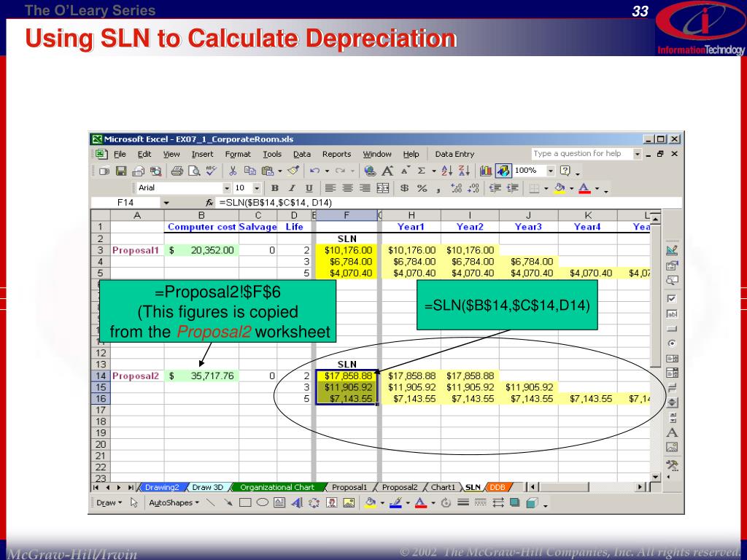This screenshot has height=560, width=747.
Task: Open the Undo history dropdown arrow
Action: coord(327,171)
